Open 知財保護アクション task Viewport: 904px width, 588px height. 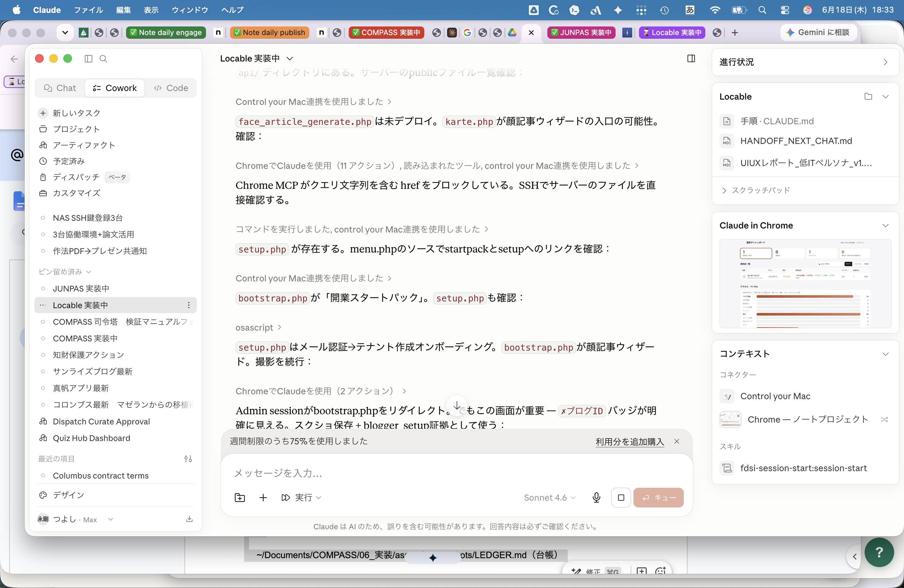115,355
